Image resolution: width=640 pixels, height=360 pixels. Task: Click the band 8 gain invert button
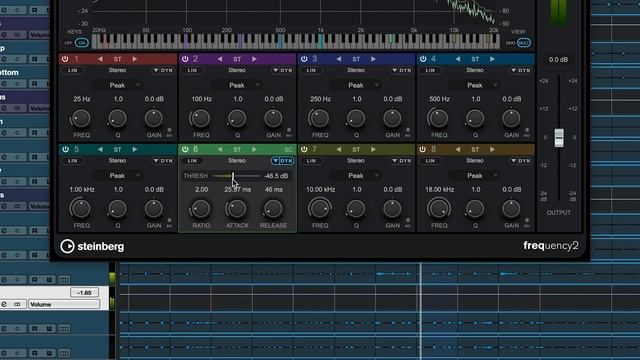(527, 222)
